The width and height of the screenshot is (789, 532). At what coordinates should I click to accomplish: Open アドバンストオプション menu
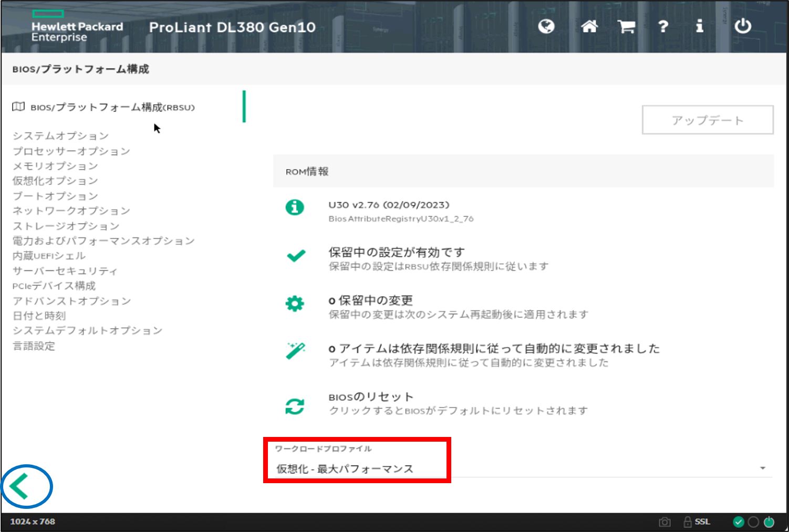[72, 301]
